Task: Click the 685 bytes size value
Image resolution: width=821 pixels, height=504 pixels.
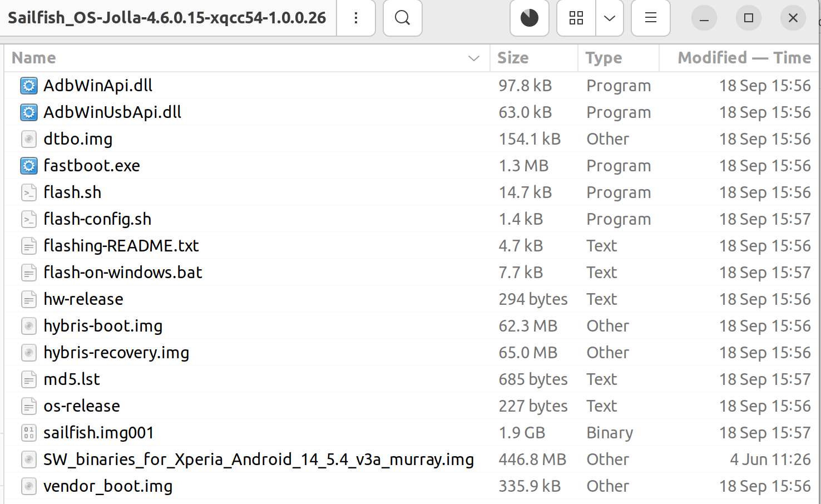Action: tap(533, 379)
